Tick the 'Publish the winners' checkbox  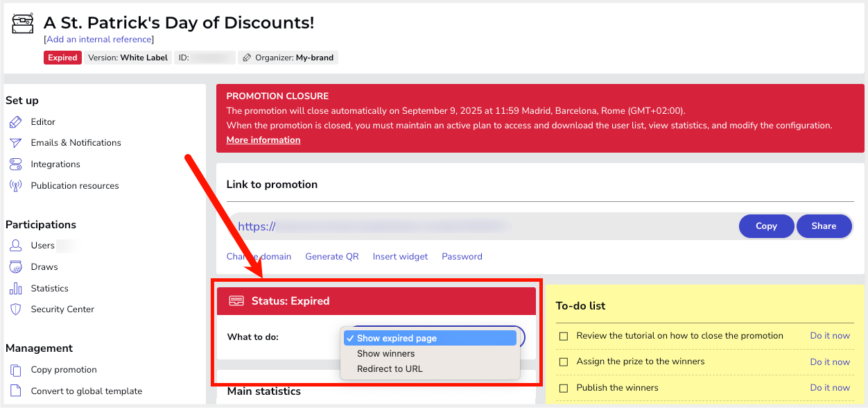[564, 388]
